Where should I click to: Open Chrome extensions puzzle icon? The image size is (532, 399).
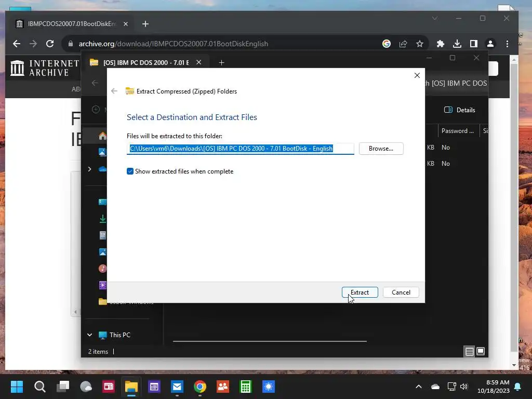tap(441, 44)
